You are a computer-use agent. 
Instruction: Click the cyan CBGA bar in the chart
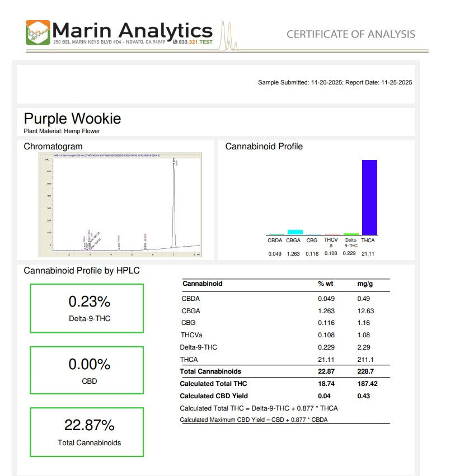[x=294, y=232]
